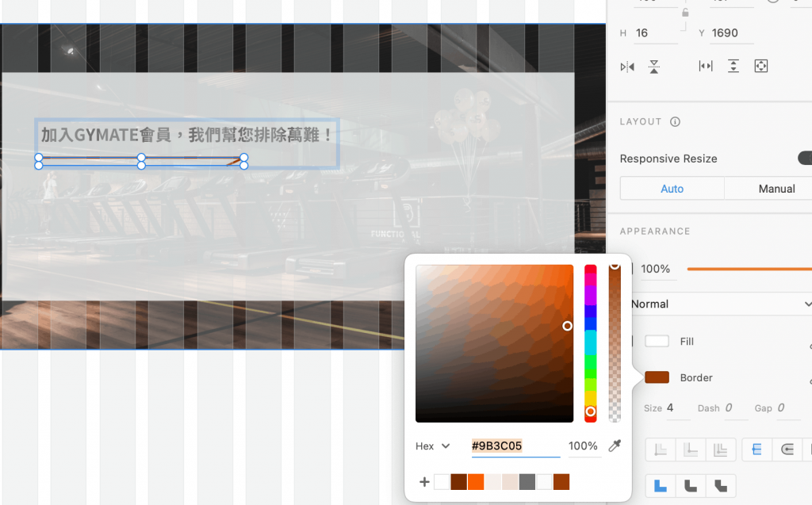Click the border Gap field
Image resolution: width=812 pixels, height=505 pixels.
click(787, 408)
